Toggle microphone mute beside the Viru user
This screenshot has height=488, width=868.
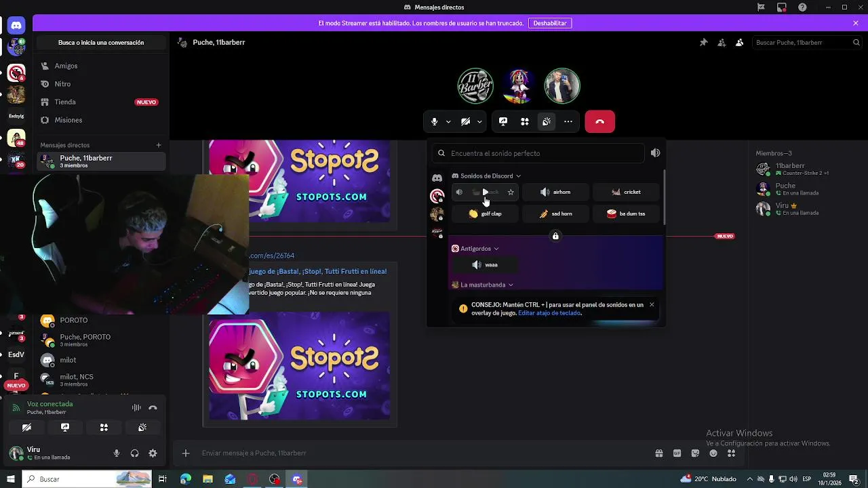click(x=117, y=453)
